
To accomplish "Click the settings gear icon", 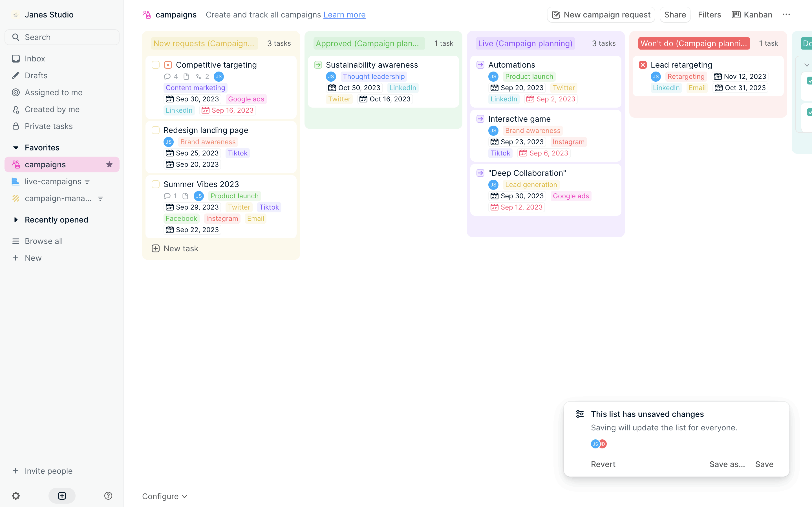I will (x=16, y=496).
